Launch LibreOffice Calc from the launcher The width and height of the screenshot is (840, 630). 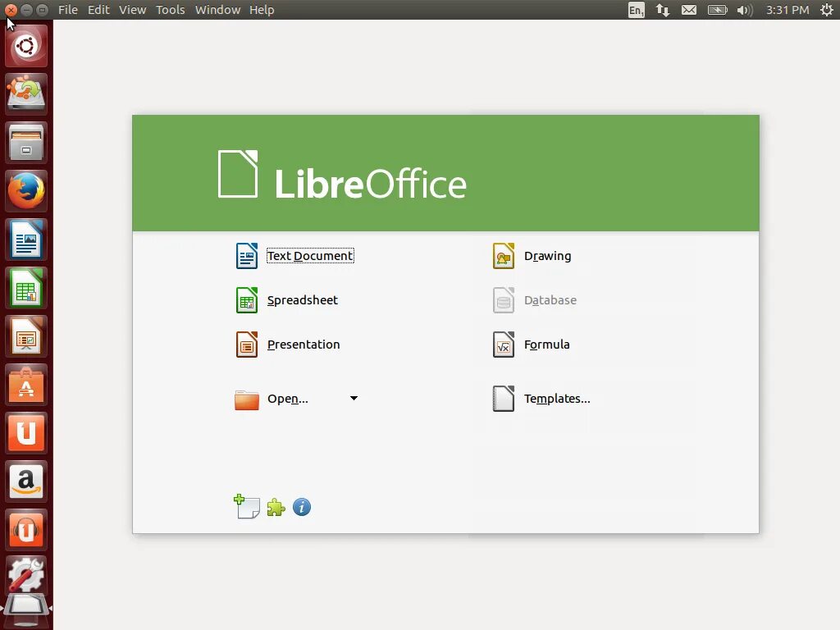tap(26, 288)
